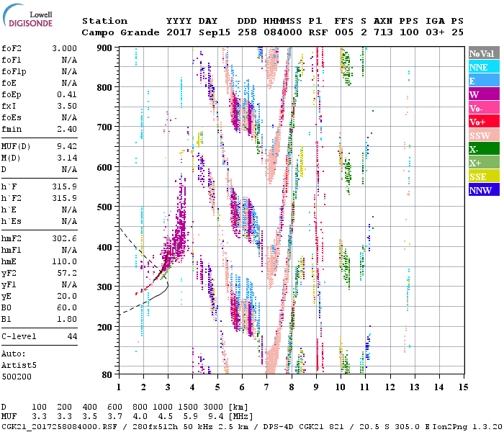Select the MUF(D) parameter row

tap(40, 147)
